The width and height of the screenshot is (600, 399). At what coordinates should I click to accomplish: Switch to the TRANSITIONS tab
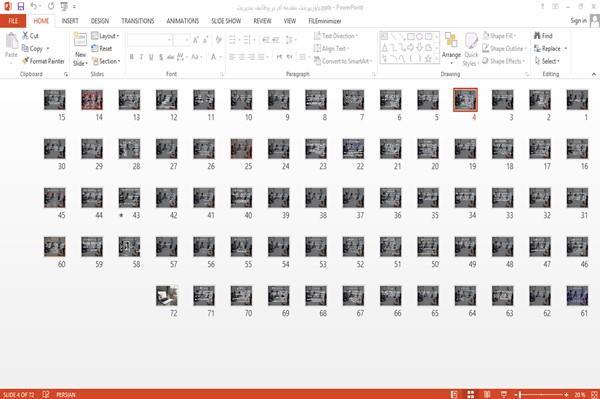pos(138,21)
